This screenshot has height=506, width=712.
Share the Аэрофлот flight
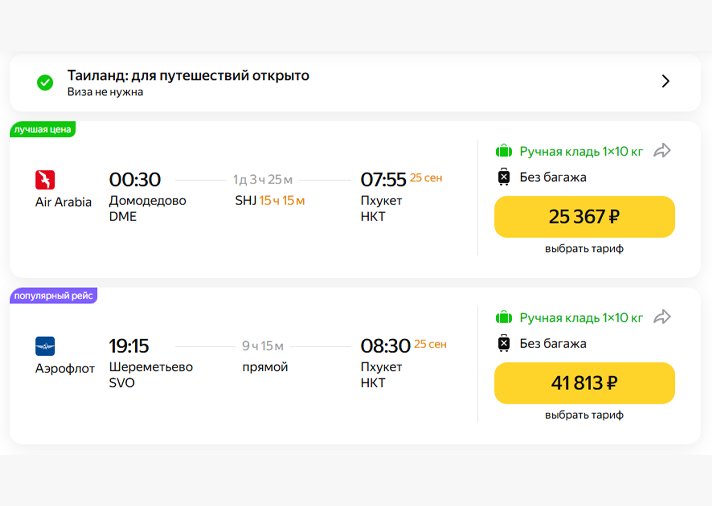(662, 317)
